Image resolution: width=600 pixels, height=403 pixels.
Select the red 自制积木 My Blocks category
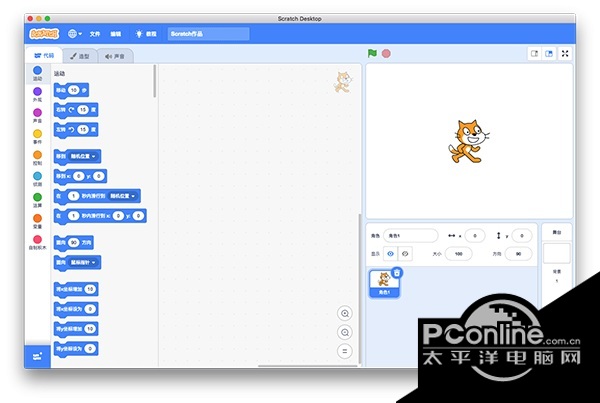[x=37, y=242]
